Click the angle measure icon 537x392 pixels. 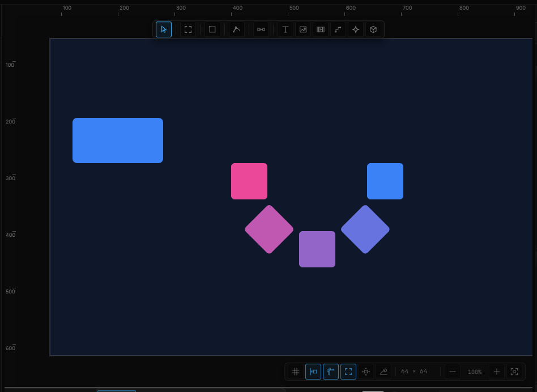click(383, 372)
